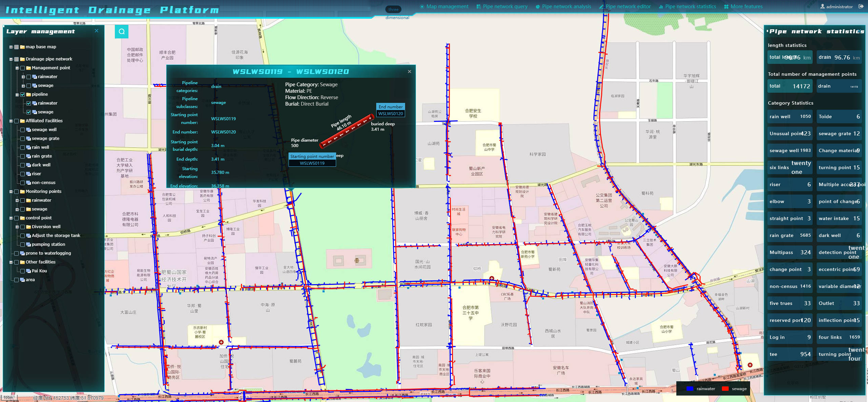This screenshot has height=402, width=868.
Task: Enable the rain grate layer checkbox
Action: [x=22, y=156]
